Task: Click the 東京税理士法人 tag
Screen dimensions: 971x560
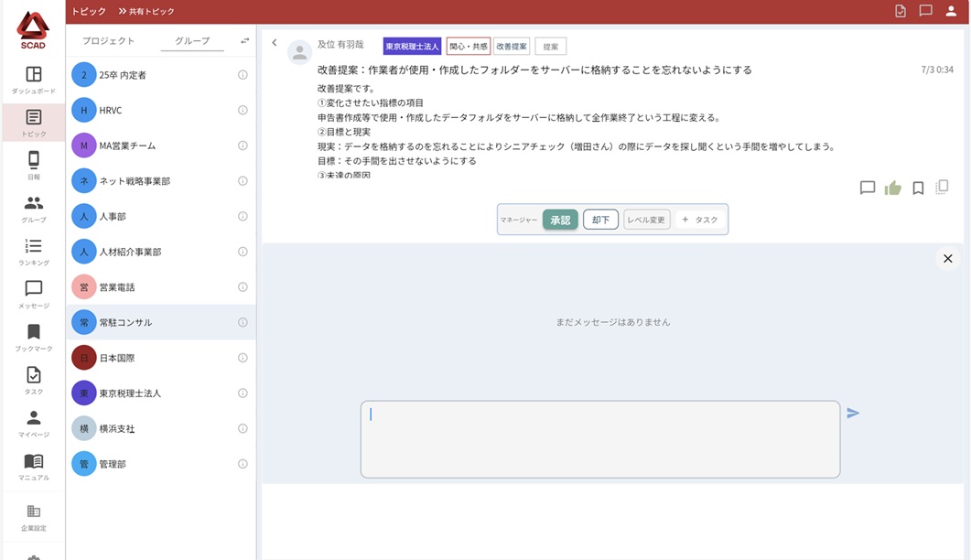Action: tap(412, 47)
